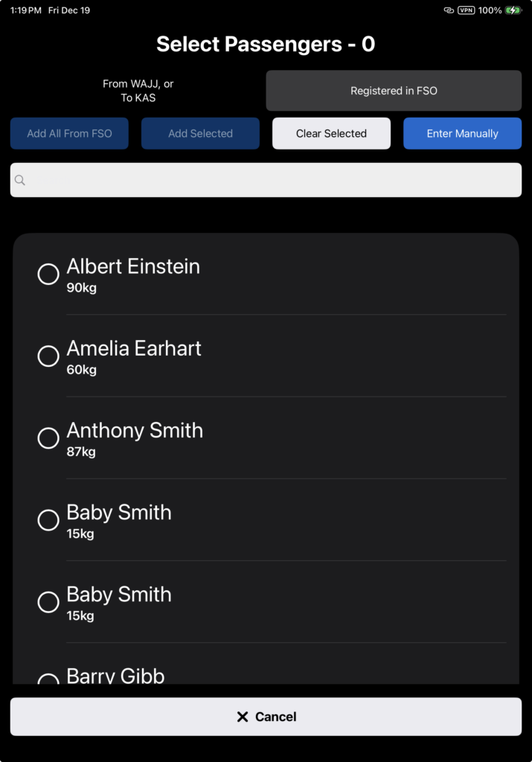
Task: Click the Enter Manually button
Action: pos(462,134)
